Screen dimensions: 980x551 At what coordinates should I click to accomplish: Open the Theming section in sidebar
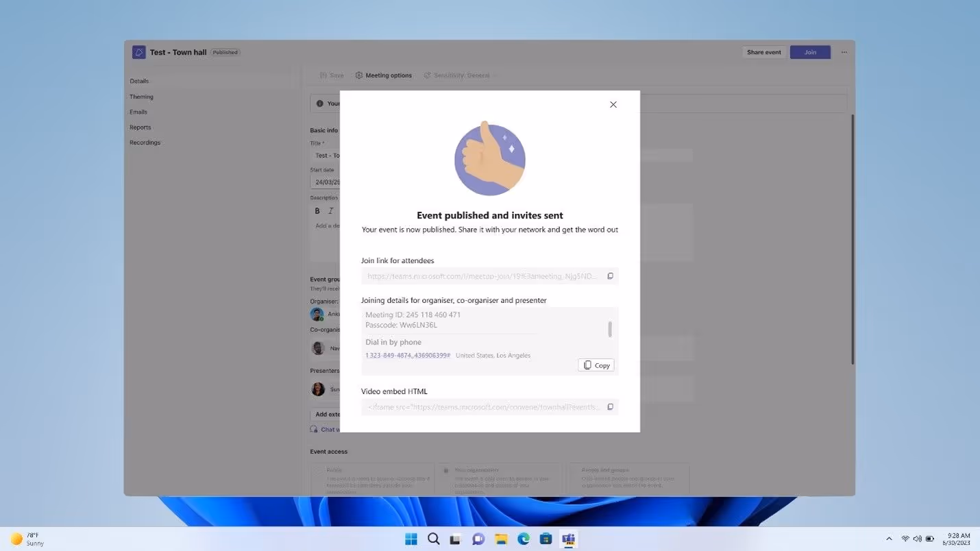point(141,97)
